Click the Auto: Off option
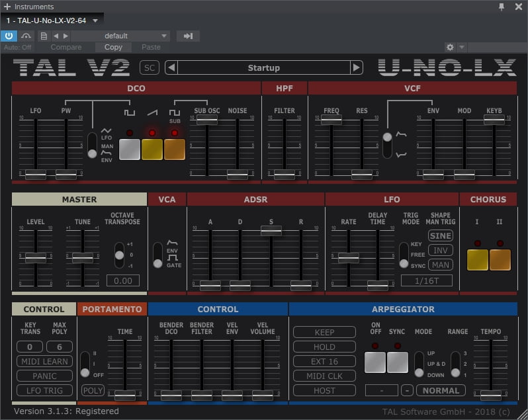Image resolution: width=528 pixels, height=420 pixels. pos(17,47)
